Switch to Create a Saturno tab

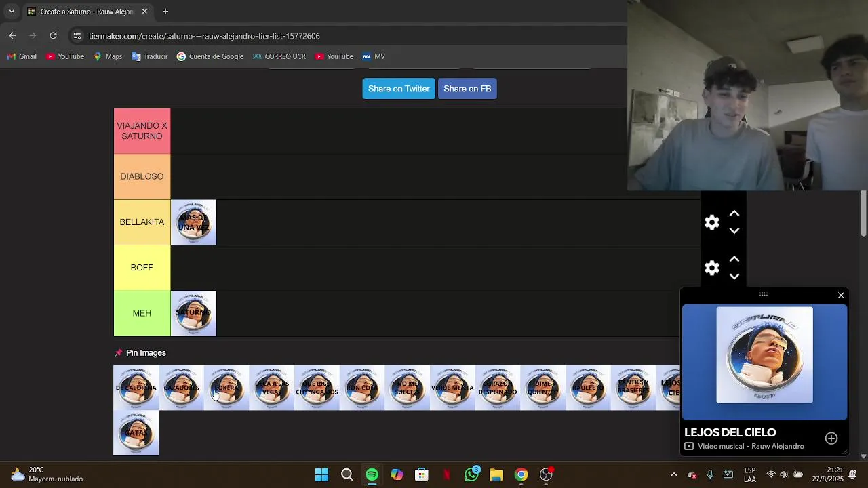[x=87, y=12]
